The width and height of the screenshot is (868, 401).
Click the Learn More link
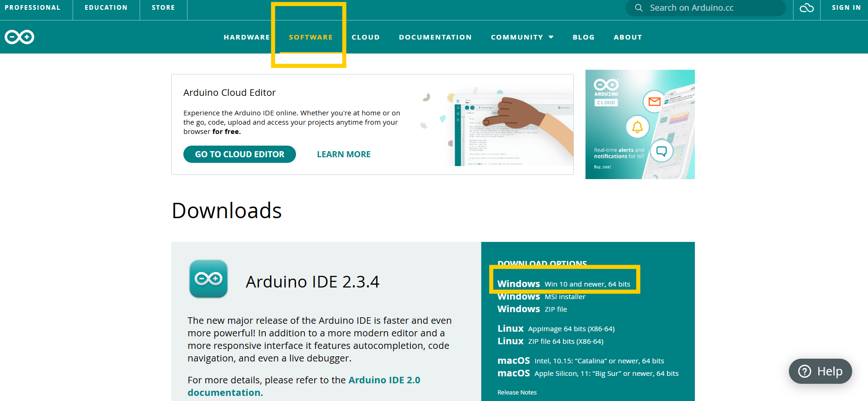click(x=344, y=154)
